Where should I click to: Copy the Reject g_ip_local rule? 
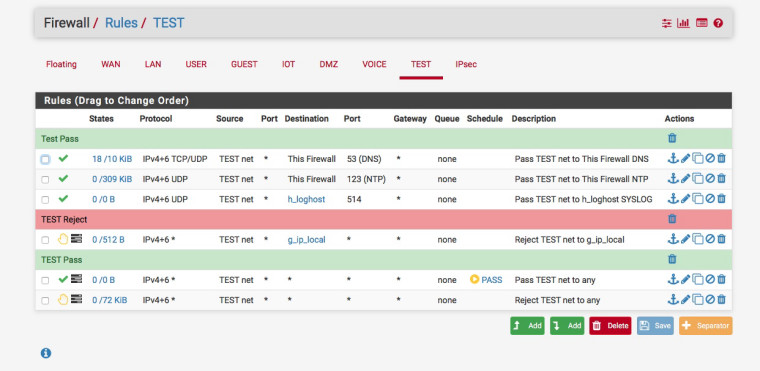click(697, 239)
